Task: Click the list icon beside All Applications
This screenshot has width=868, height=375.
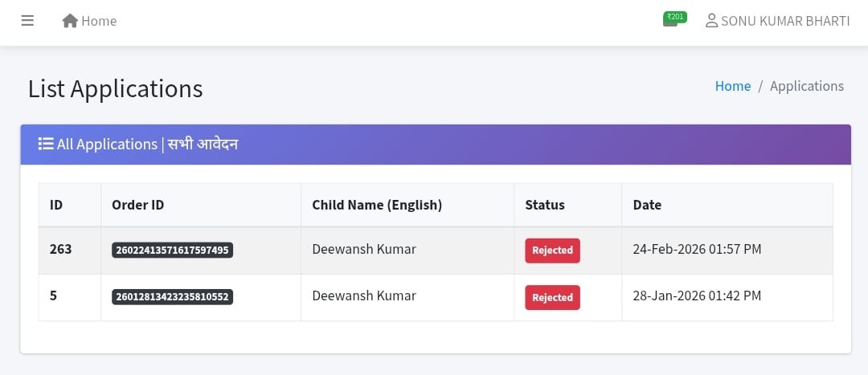Action: 46,145
